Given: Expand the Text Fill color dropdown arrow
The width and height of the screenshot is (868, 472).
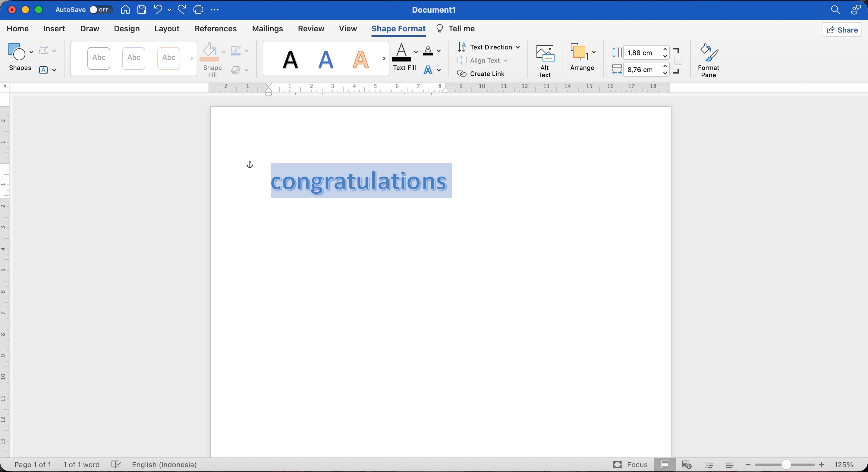Looking at the screenshot, I should 416,52.
